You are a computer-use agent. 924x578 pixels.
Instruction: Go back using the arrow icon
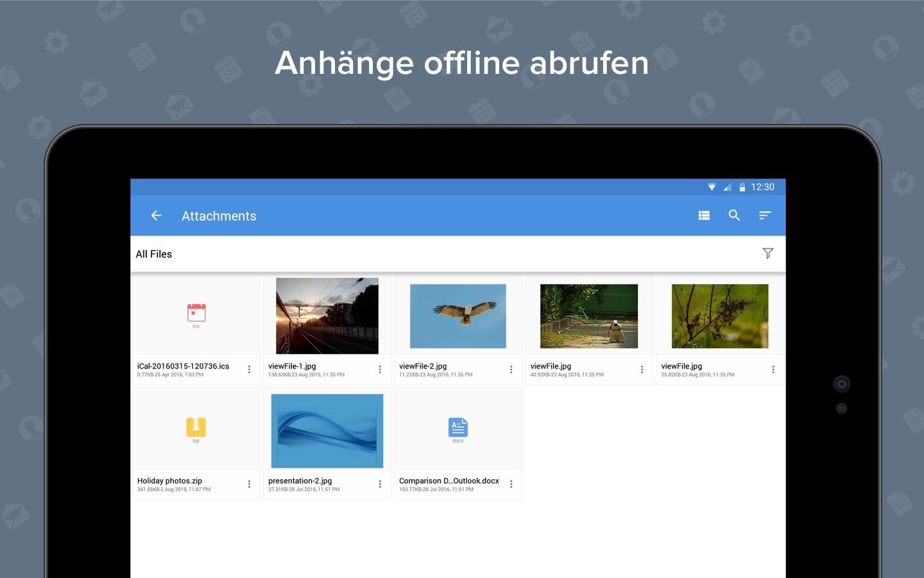156,216
